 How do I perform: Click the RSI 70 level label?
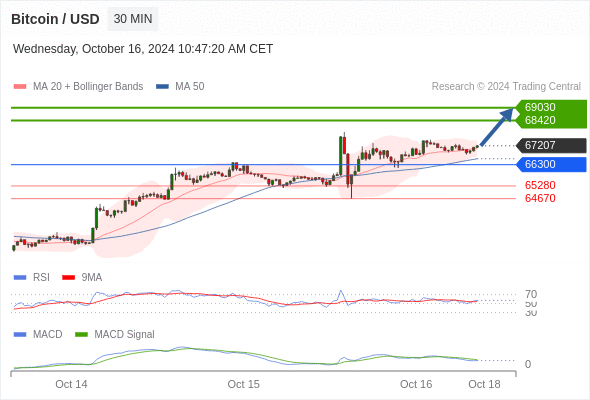pos(531,294)
